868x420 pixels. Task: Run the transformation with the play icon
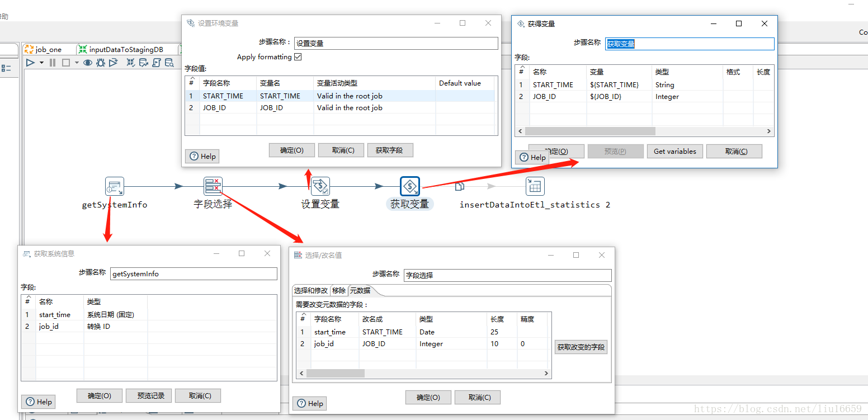click(30, 63)
